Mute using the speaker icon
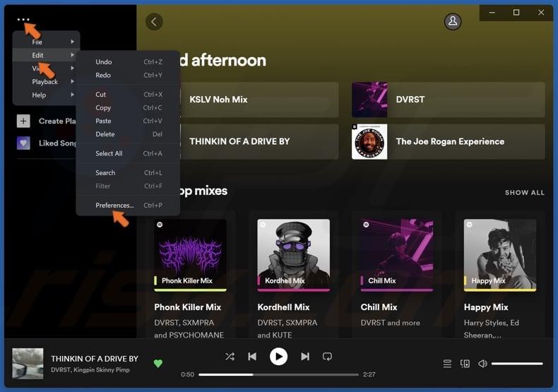 tap(482, 364)
